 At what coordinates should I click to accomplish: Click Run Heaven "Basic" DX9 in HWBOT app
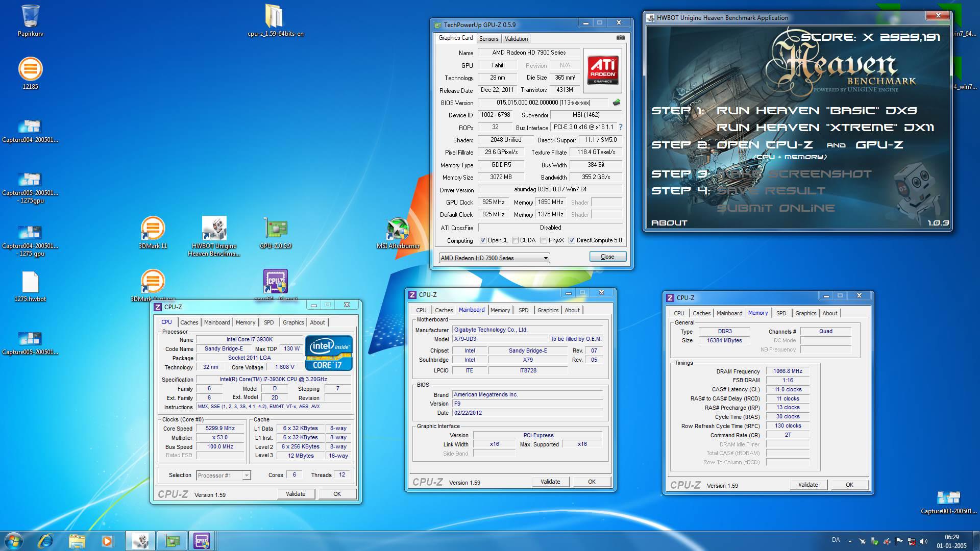point(817,111)
